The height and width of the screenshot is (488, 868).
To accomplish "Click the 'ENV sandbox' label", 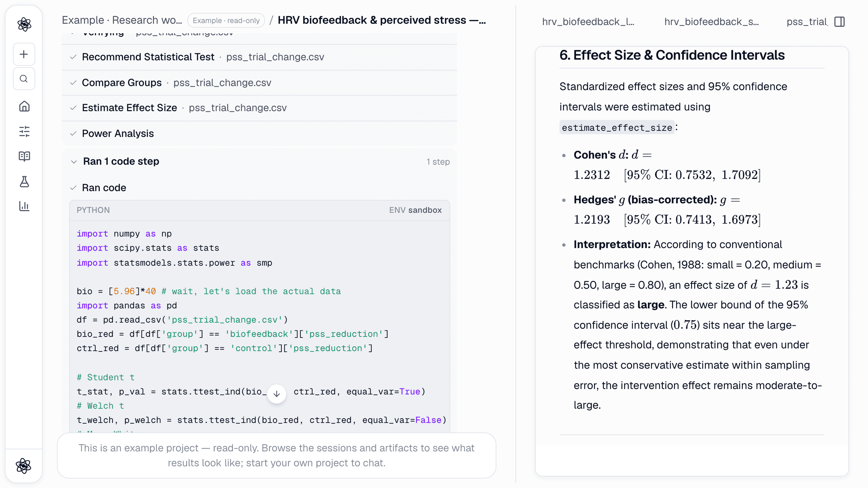I will coord(415,210).
